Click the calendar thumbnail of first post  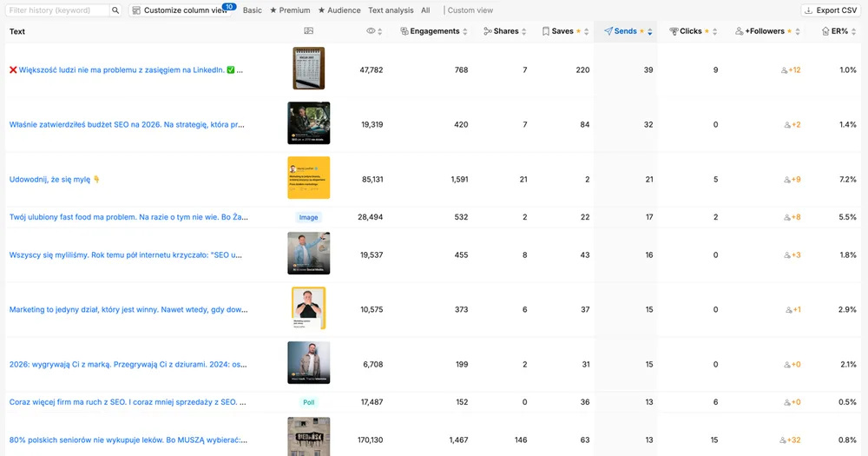pyautogui.click(x=309, y=68)
